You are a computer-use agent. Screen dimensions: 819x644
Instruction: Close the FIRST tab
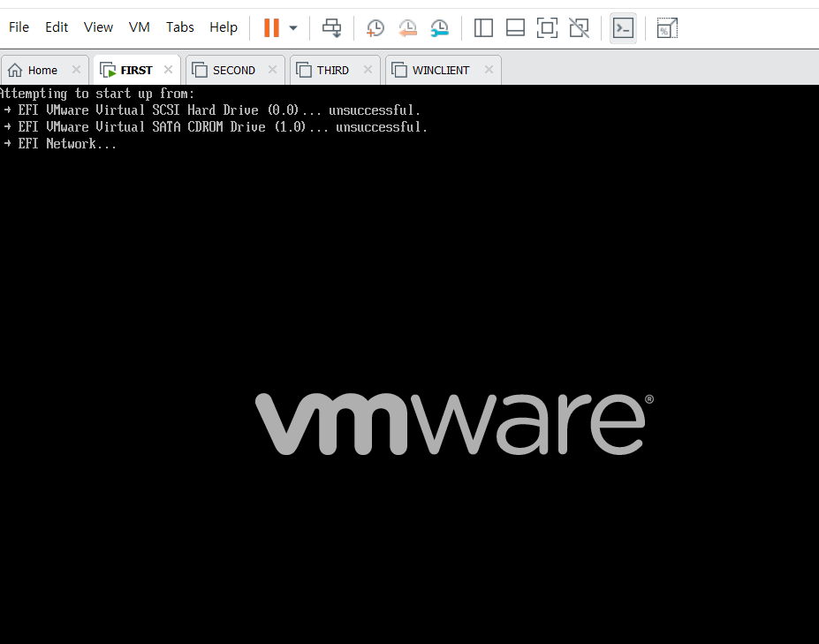tap(168, 70)
